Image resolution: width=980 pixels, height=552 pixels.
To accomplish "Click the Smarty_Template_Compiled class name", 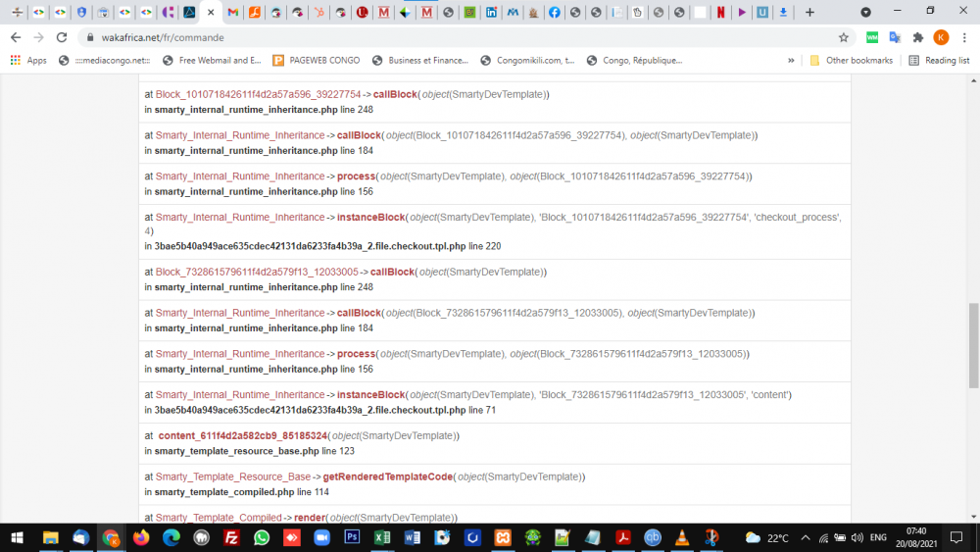I will tap(219, 518).
